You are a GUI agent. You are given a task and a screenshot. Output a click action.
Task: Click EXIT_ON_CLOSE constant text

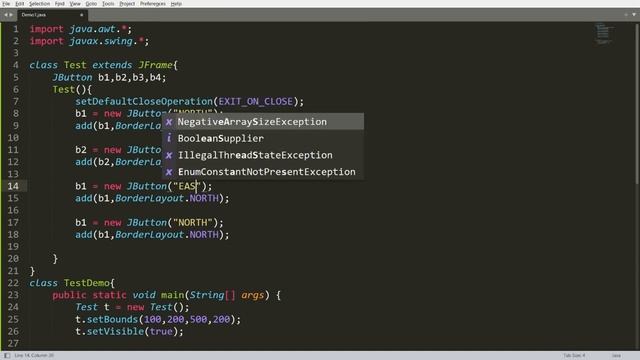tap(256, 101)
